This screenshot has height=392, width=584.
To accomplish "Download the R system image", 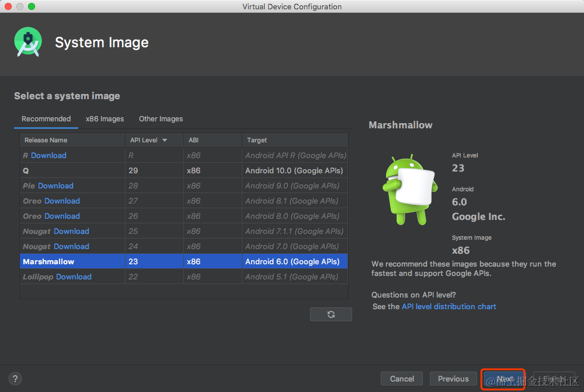I will pos(48,156).
